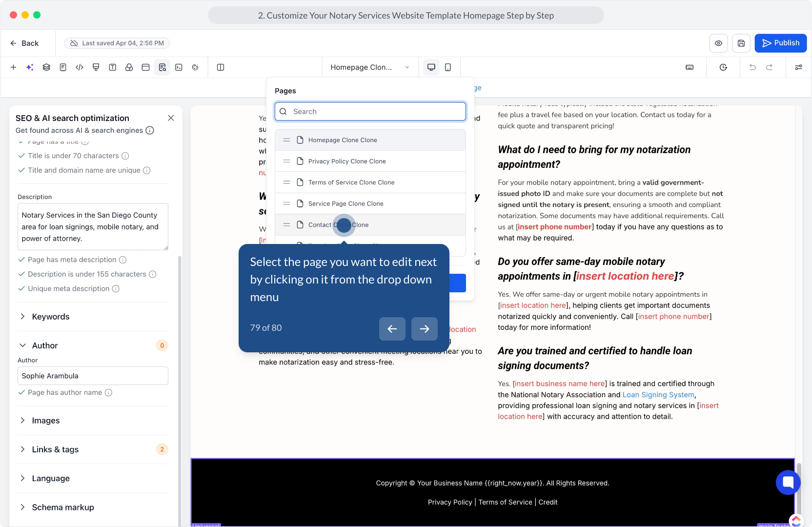Click info icon for Page has meta description
The height and width of the screenshot is (527, 812).
click(x=123, y=260)
